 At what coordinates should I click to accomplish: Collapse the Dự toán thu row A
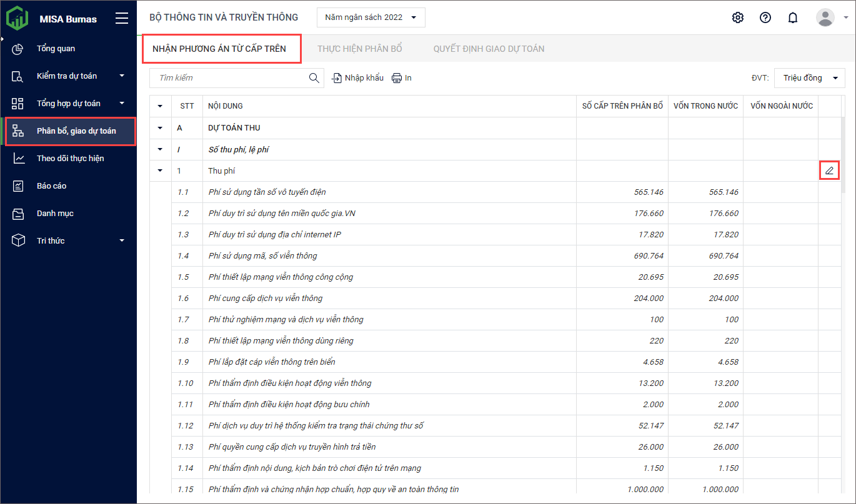(x=161, y=128)
